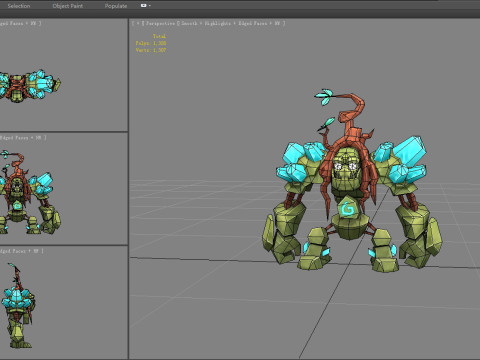Open the Smooth + Highlights shading menu
The height and width of the screenshot is (360, 480).
point(206,23)
